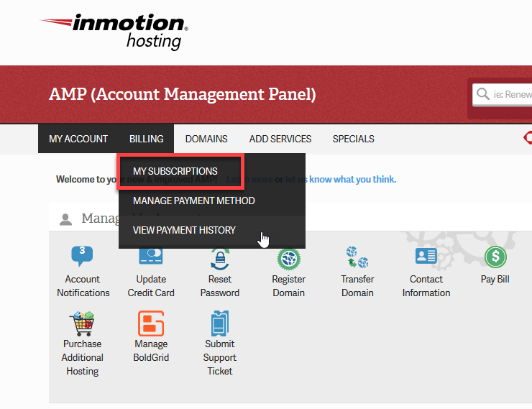Open Purchase Additional Hosting cart icon
This screenshot has width=532, height=409.
(82, 323)
